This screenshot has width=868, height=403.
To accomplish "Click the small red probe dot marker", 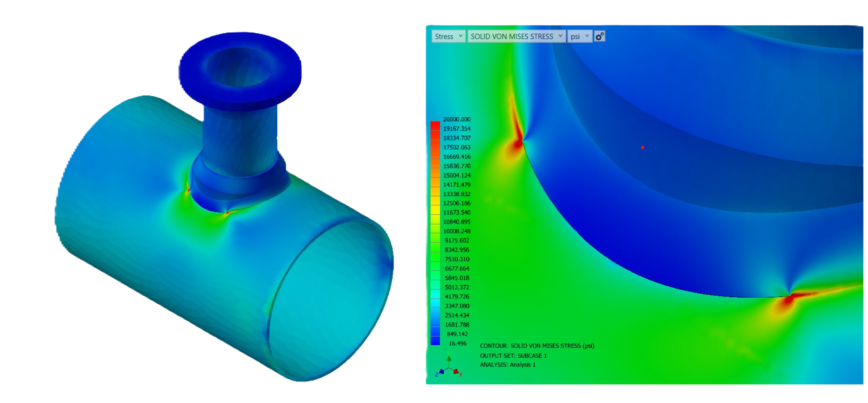I will tap(643, 148).
